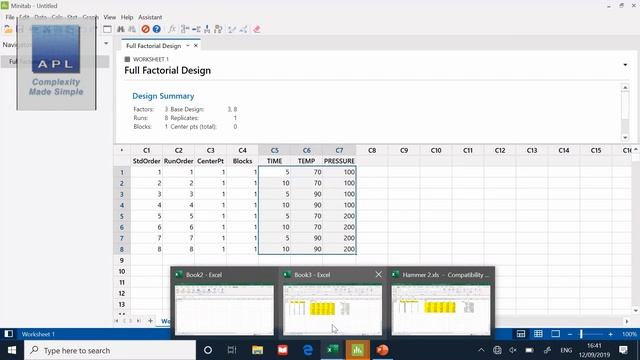Select Book3 - Excel window thumbnail
This screenshot has width=640, height=360.
pyautogui.click(x=332, y=302)
